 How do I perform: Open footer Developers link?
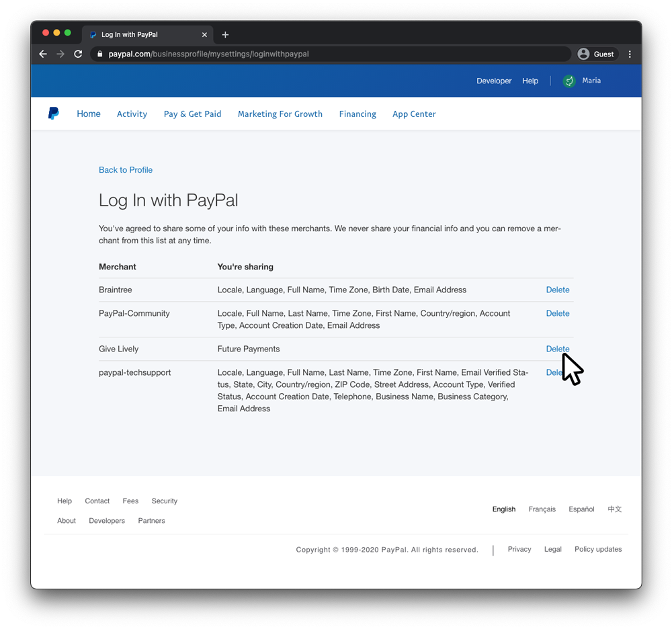pos(107,521)
